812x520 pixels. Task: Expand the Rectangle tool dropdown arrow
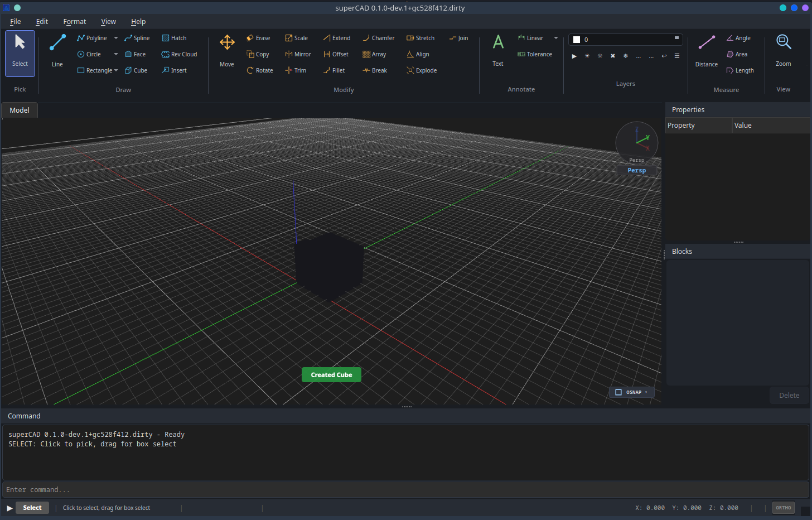point(116,70)
